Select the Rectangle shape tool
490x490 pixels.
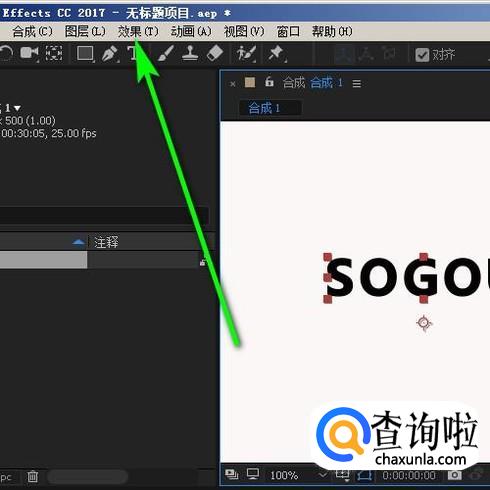[85, 53]
